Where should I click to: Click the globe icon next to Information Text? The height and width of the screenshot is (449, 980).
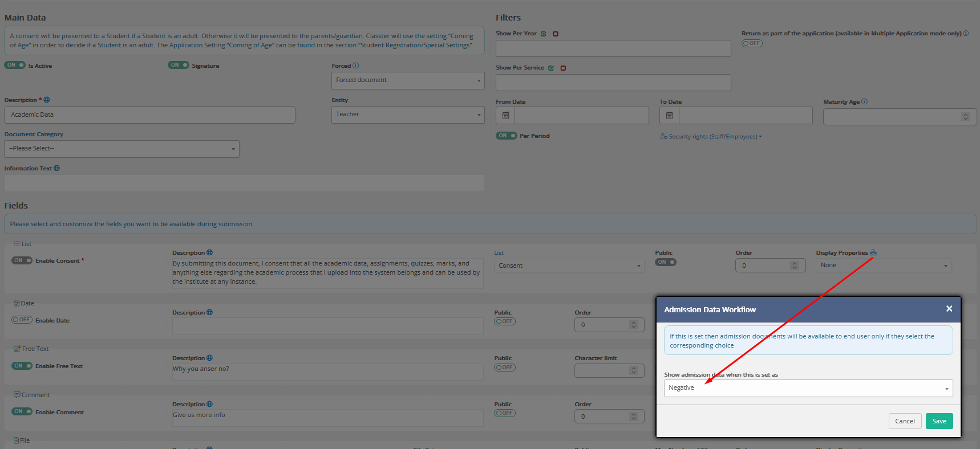pos(56,168)
